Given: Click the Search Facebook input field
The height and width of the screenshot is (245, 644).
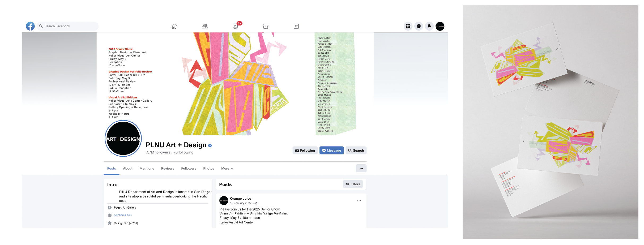Looking at the screenshot, I should 68,26.
